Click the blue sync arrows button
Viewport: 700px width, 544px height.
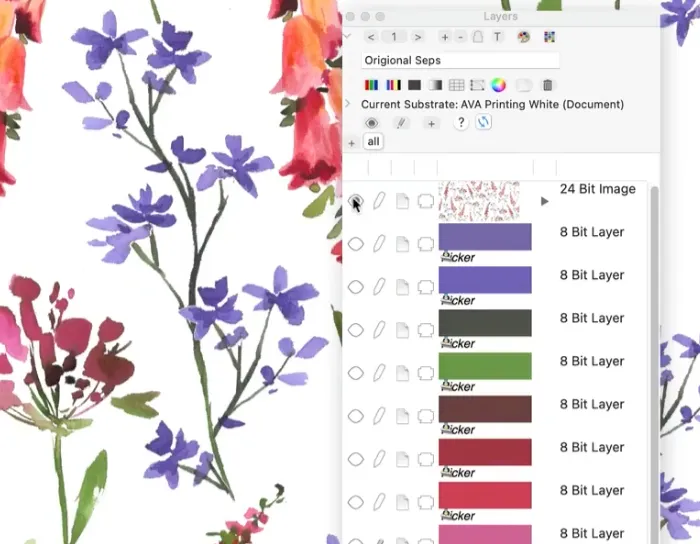click(x=483, y=122)
